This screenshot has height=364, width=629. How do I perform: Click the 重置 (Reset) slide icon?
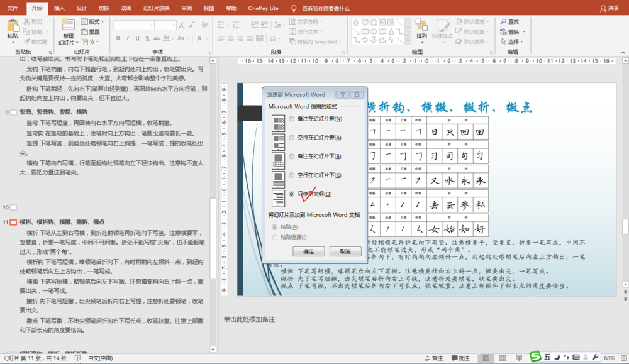84,31
